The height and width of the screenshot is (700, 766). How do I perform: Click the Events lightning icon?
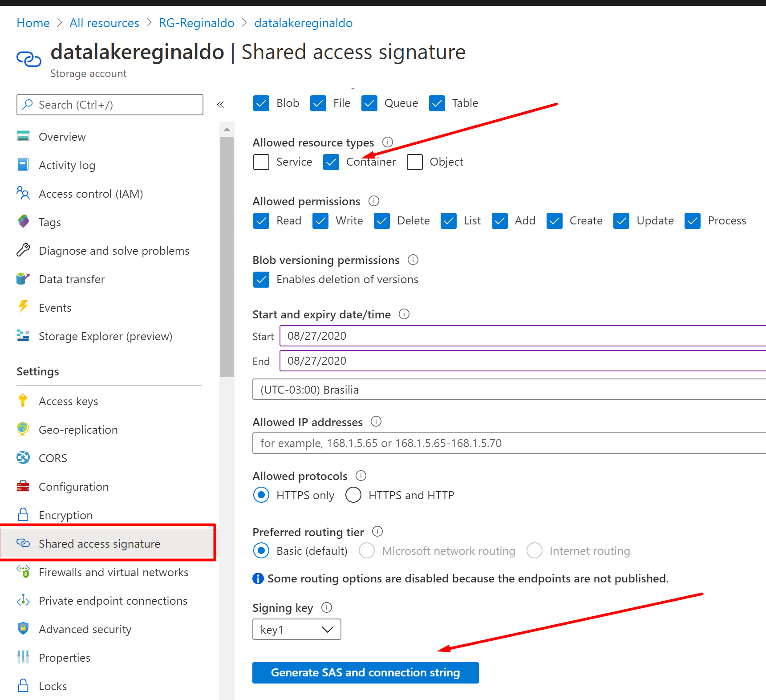click(23, 307)
